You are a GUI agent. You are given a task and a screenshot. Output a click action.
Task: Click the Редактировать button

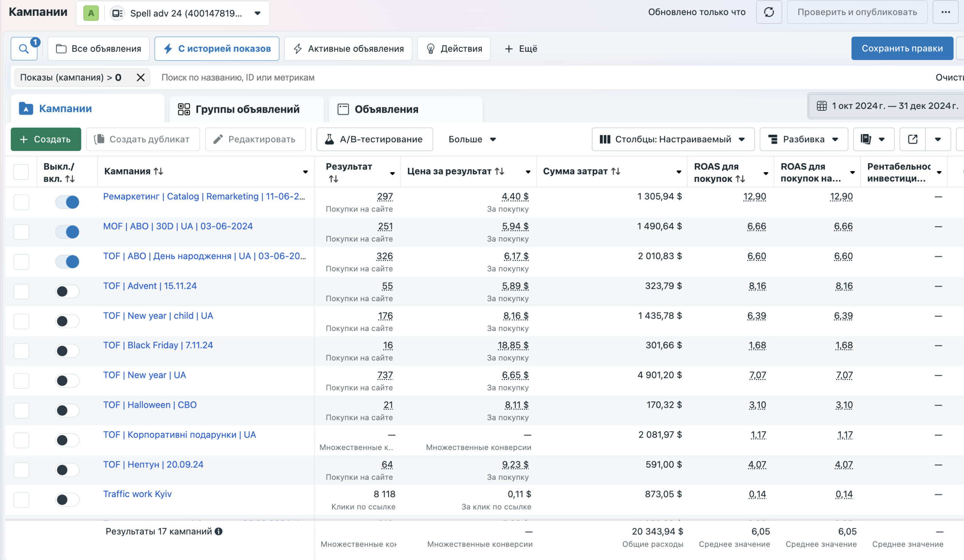tap(256, 139)
